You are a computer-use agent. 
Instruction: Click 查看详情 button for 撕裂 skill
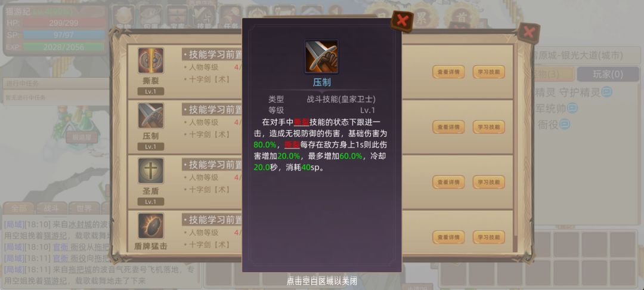coord(448,72)
